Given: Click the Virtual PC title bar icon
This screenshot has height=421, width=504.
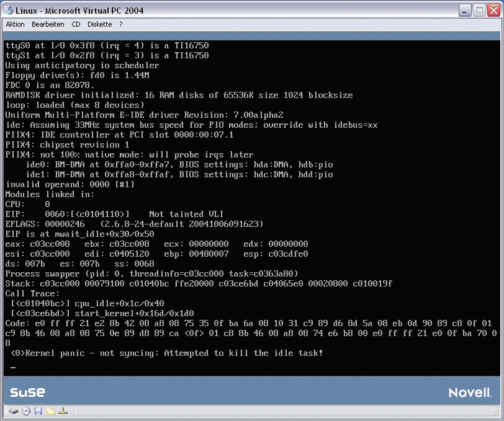Looking at the screenshot, I should (8, 11).
